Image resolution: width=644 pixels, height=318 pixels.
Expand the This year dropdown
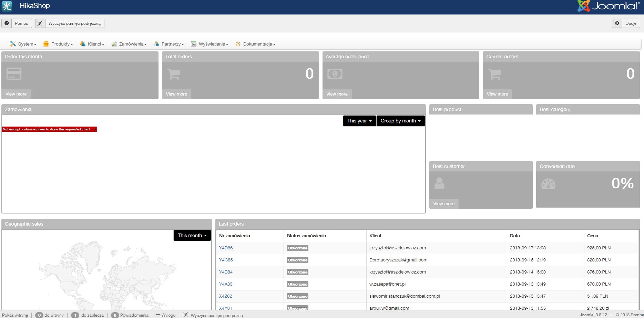click(x=359, y=121)
